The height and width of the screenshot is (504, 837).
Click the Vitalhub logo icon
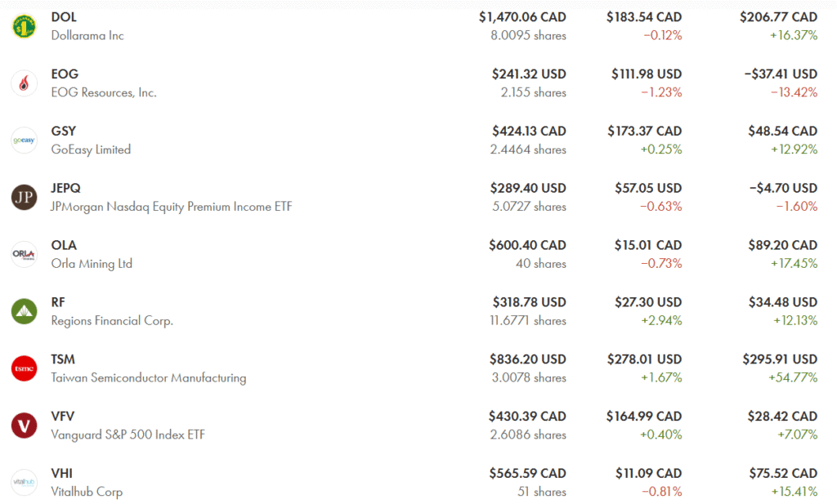pos(24,483)
